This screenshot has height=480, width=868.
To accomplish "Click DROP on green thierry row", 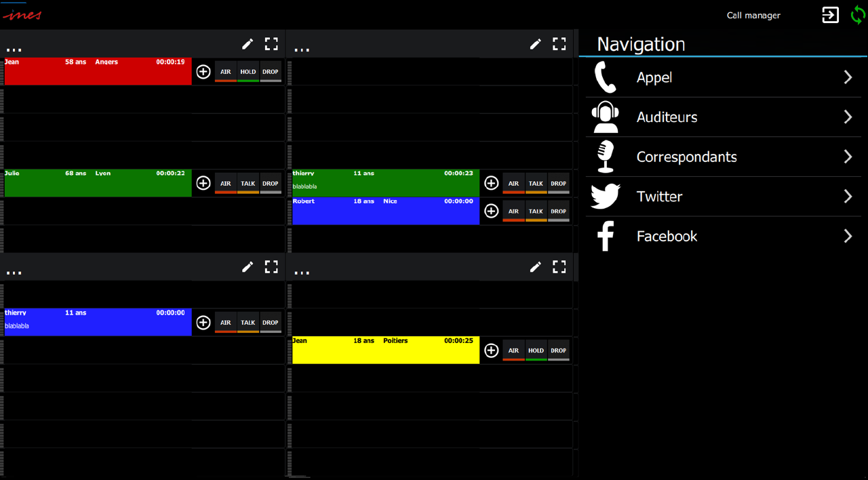I will click(x=558, y=183).
